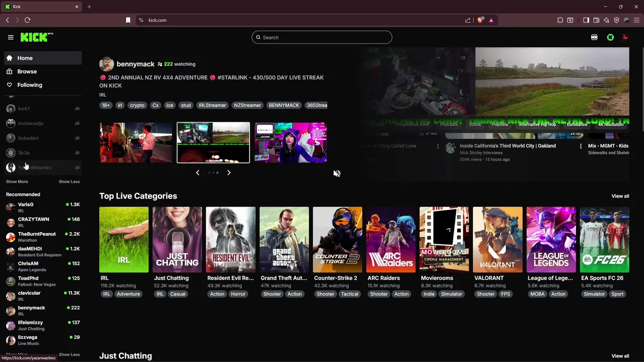Open Grand Theft Auto category card
This screenshot has height=362, width=644.
[284, 239]
